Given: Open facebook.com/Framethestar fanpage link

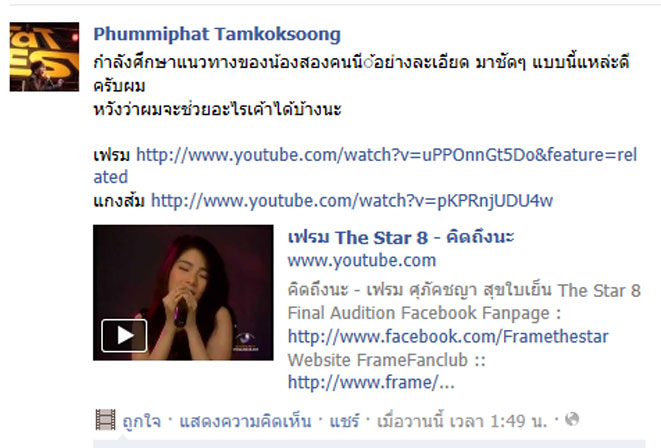Looking at the screenshot, I should click(x=448, y=337).
